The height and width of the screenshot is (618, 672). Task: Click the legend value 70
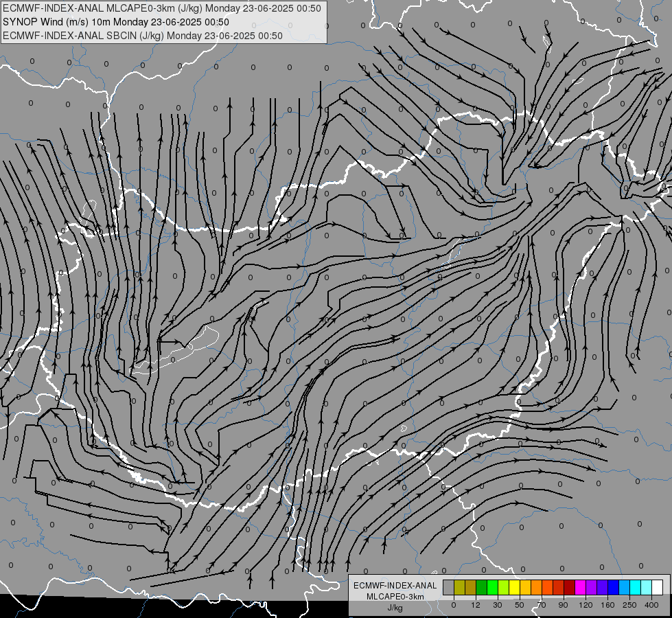[542, 605]
